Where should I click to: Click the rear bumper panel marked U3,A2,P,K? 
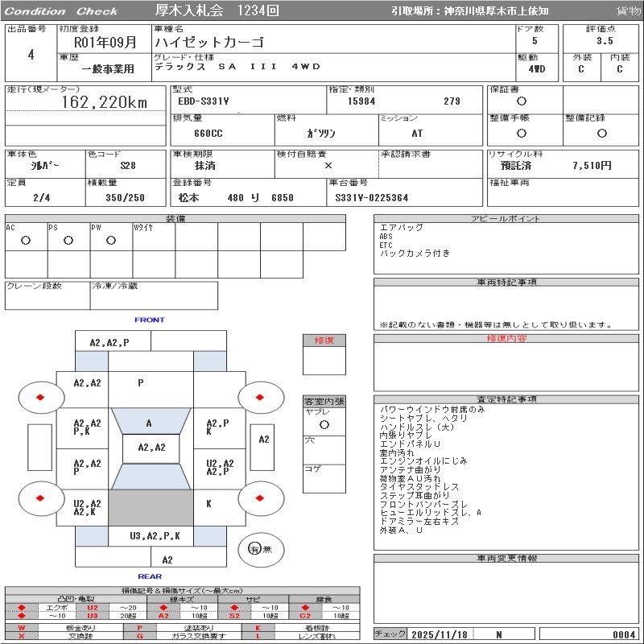pyautogui.click(x=155, y=535)
